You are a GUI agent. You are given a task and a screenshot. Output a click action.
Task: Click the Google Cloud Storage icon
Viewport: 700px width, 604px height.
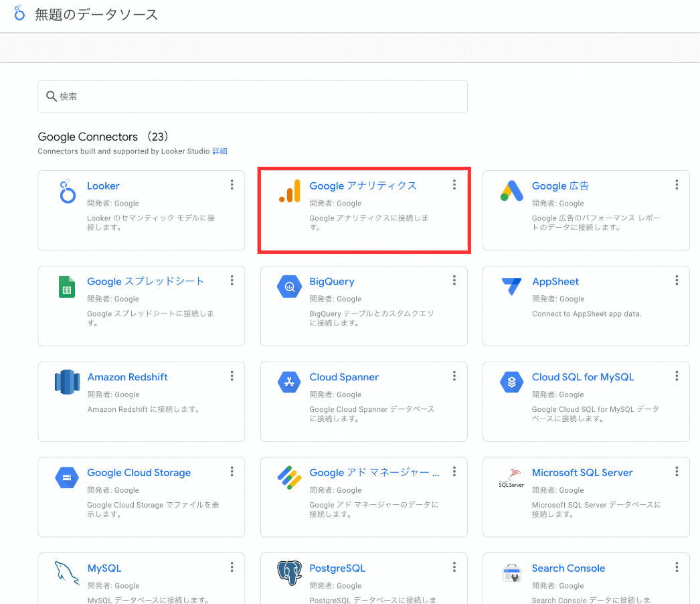click(x=67, y=477)
